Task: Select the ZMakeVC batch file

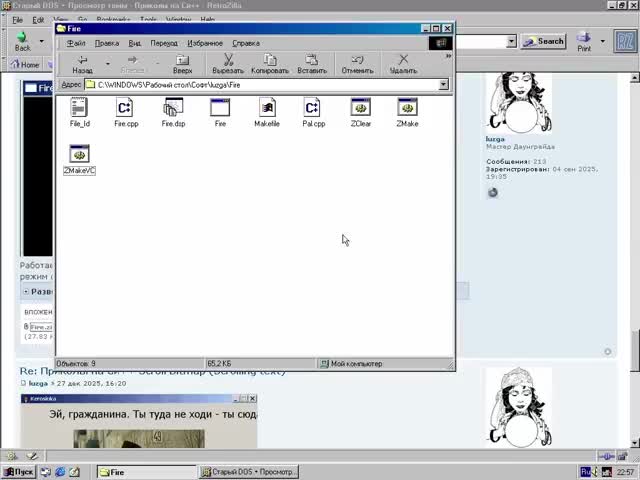Action: [x=80, y=155]
